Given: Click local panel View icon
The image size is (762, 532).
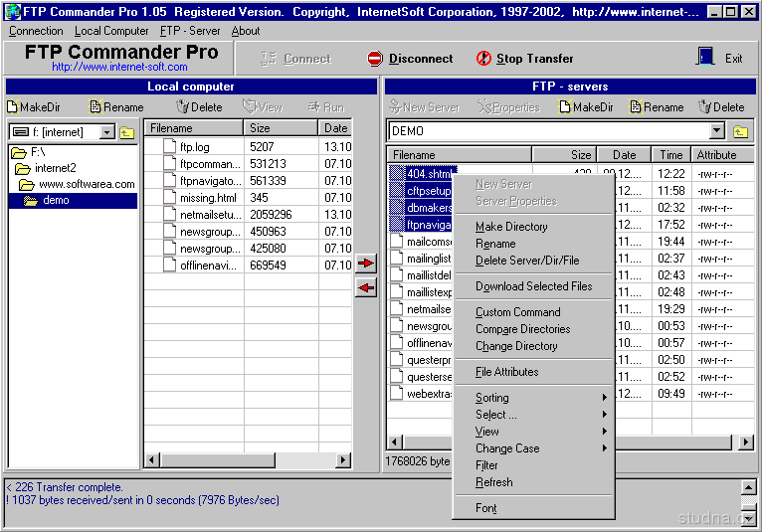Looking at the screenshot, I should [x=250, y=106].
